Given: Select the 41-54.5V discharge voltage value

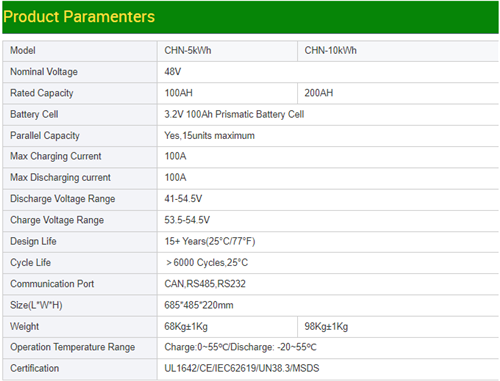Looking at the screenshot, I should click(x=183, y=199).
